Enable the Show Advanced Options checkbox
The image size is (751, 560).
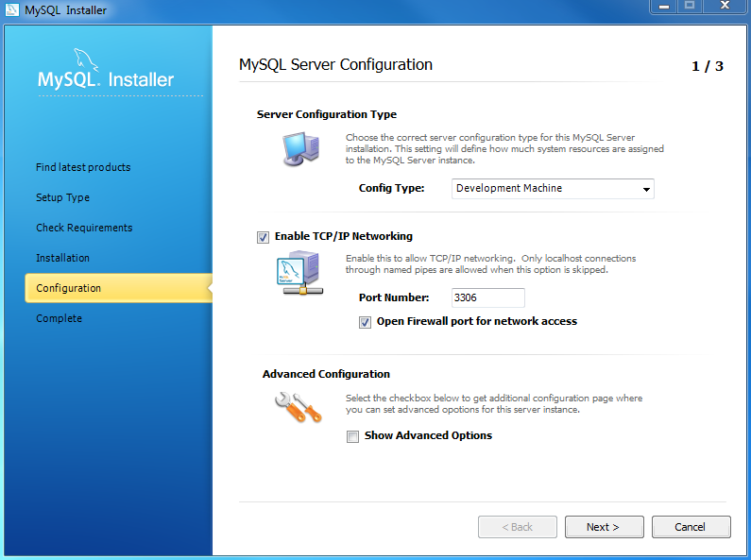pyautogui.click(x=352, y=436)
